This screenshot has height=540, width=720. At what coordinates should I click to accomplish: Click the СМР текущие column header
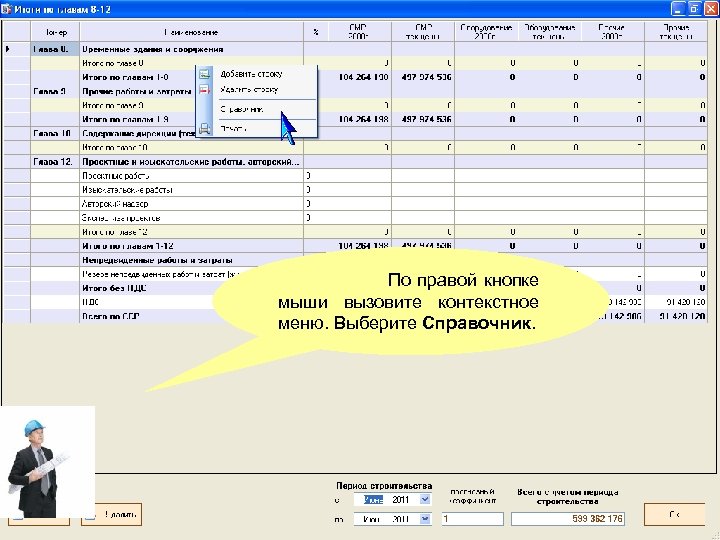pos(423,32)
